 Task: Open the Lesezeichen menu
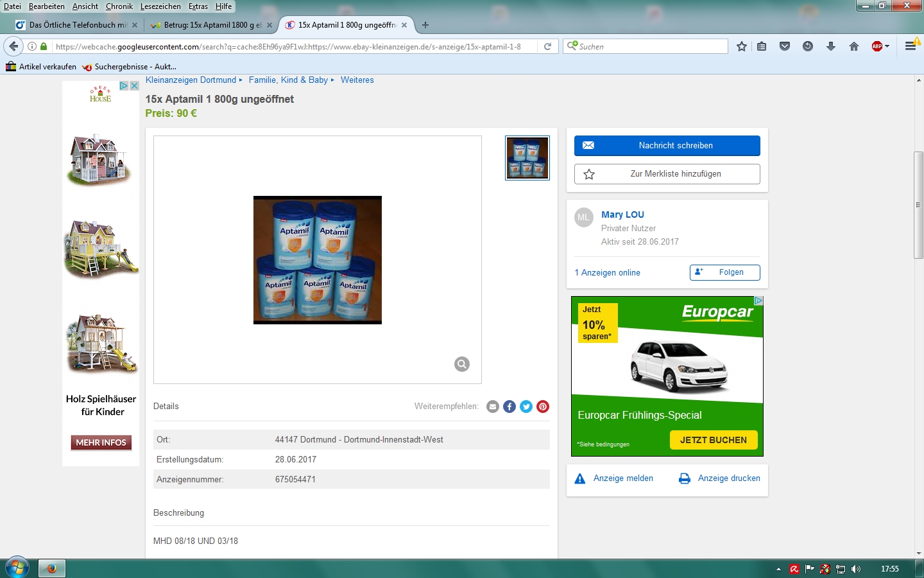point(160,6)
